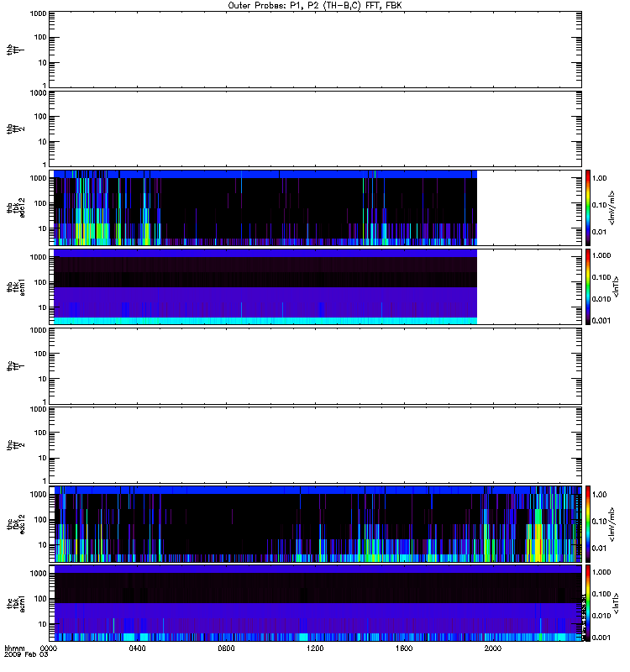Click the 'hhmm' axis unit label
This screenshot has height=672, width=630.
[14, 648]
